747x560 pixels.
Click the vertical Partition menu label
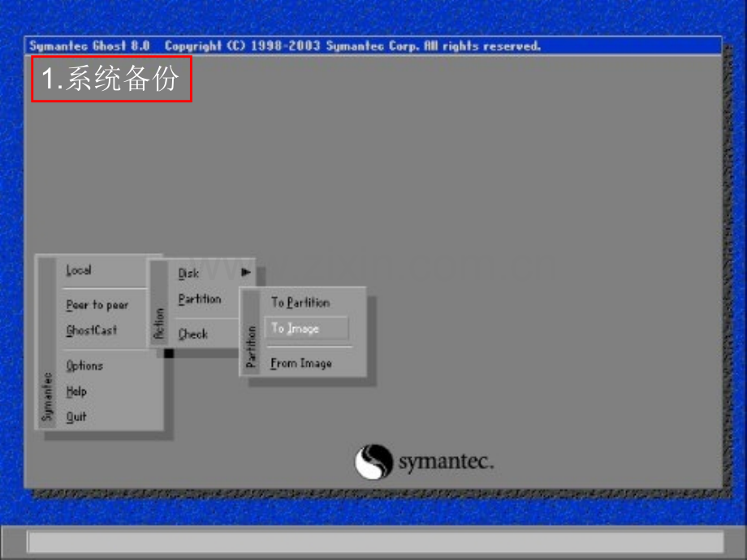tap(251, 347)
